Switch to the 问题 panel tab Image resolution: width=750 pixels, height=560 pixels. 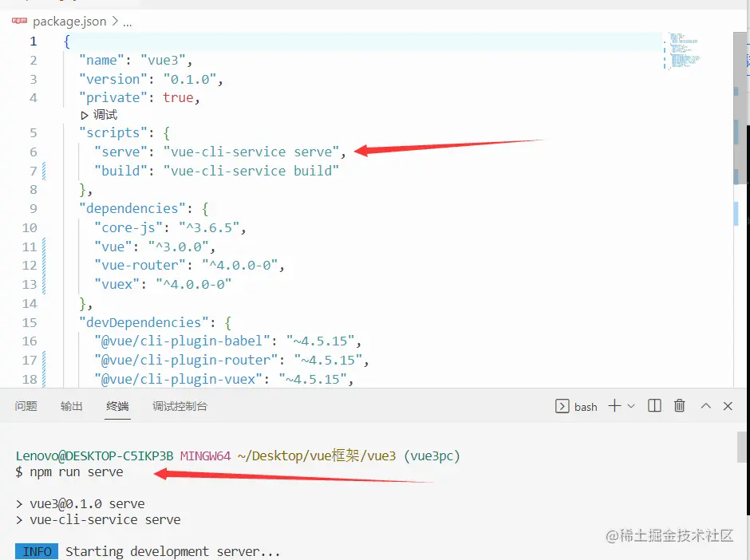(26, 406)
